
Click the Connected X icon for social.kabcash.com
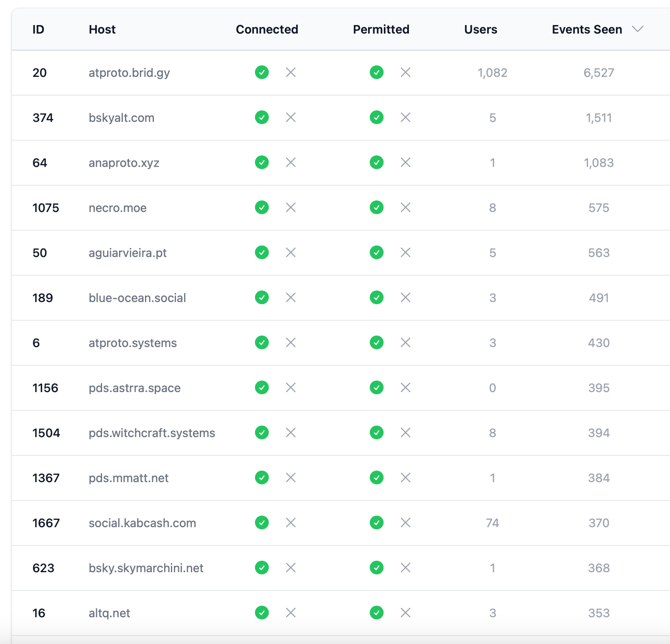pos(291,523)
